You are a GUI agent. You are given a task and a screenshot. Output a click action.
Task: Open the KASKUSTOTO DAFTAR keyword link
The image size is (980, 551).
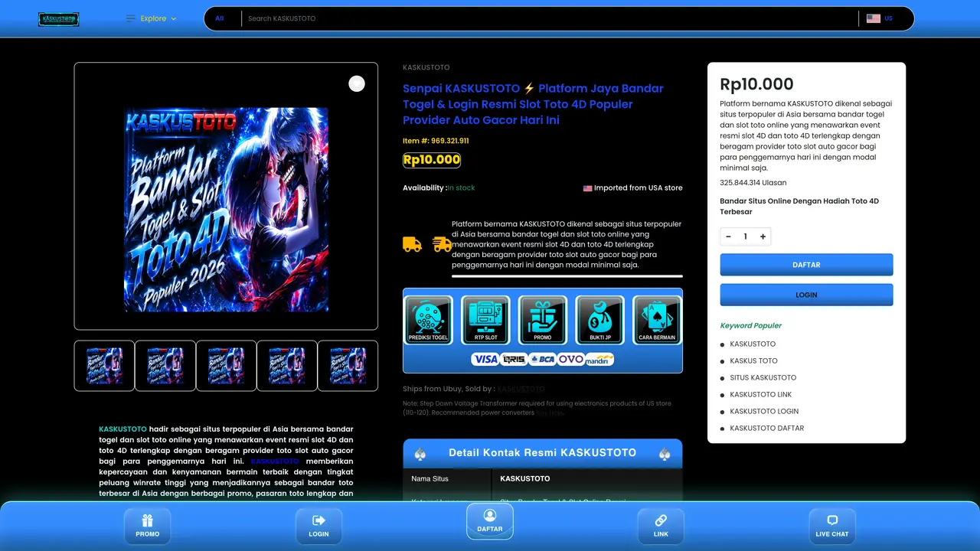767,429
